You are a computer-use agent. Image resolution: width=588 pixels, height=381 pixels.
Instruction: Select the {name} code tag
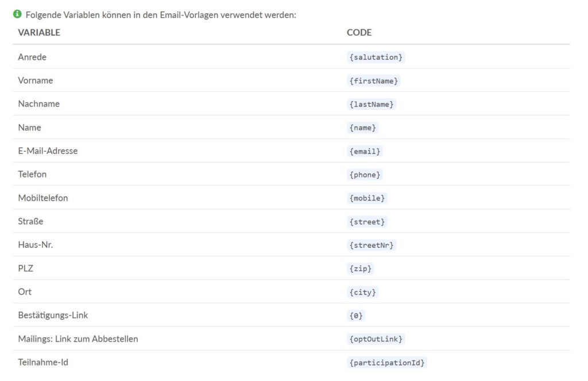tap(362, 128)
